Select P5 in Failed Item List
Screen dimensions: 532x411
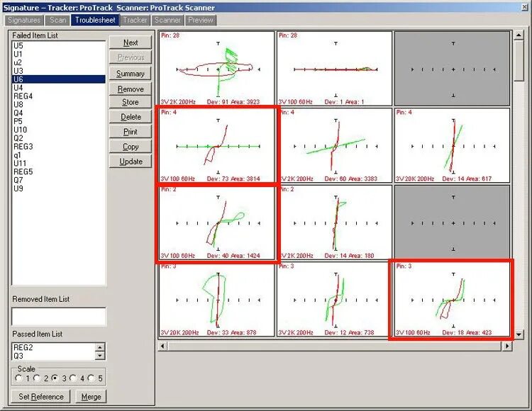[59, 121]
